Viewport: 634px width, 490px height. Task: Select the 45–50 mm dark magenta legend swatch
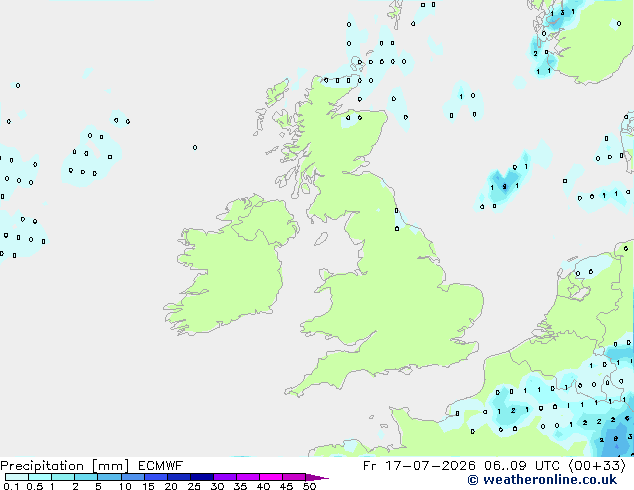(294, 477)
